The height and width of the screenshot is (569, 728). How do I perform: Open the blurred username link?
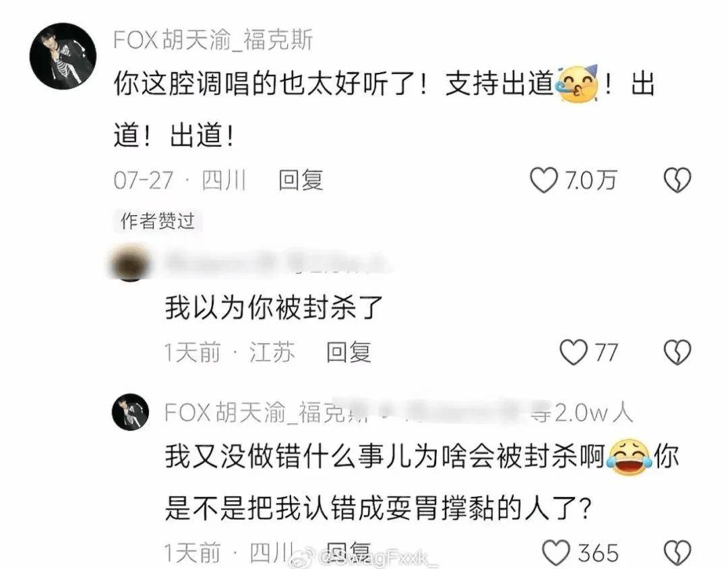[x=274, y=263]
